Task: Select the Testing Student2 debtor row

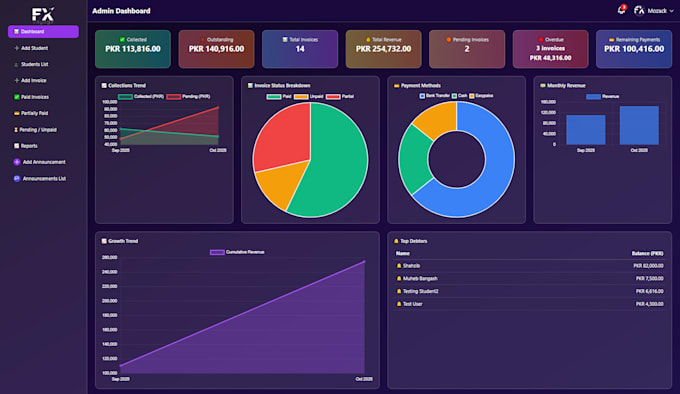Action: (530, 291)
